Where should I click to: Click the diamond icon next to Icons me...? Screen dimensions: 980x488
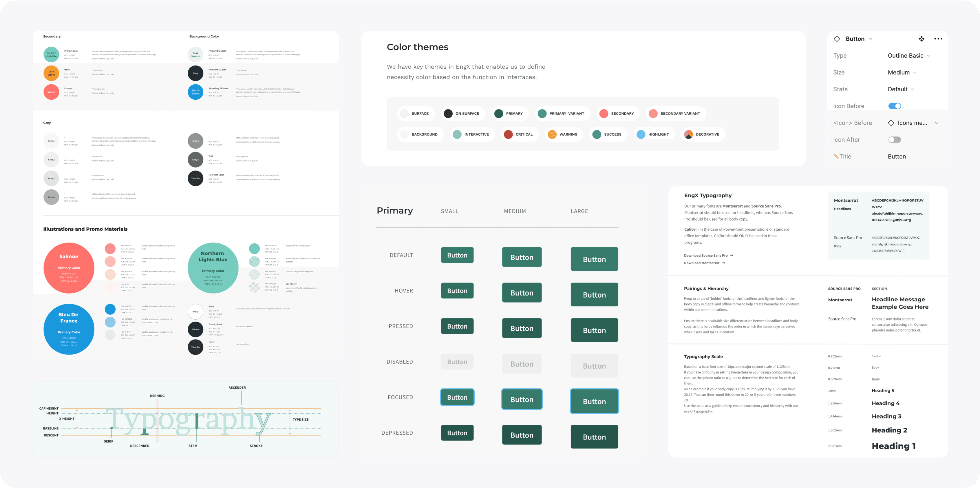coord(891,123)
